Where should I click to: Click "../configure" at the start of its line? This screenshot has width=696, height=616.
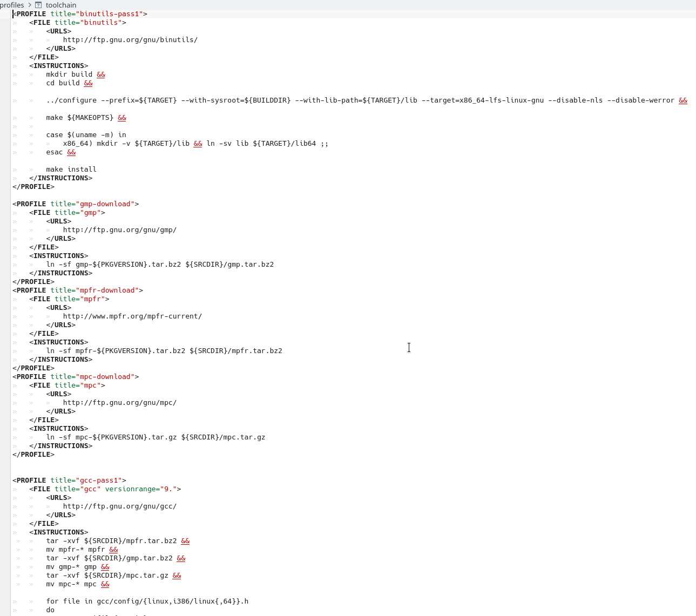(x=71, y=100)
